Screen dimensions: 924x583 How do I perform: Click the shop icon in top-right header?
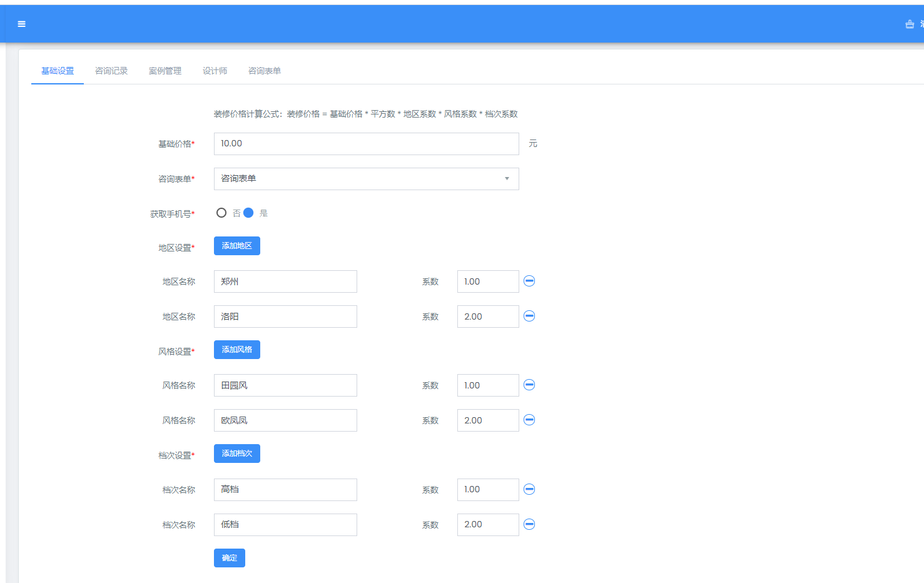click(x=910, y=24)
